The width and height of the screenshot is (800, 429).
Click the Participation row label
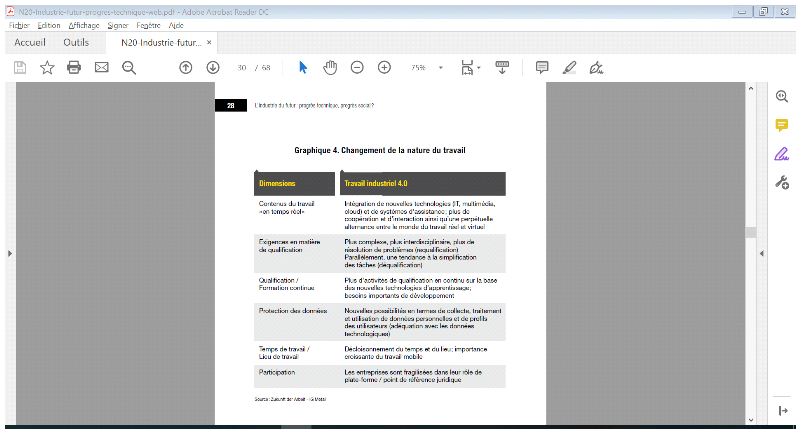[277, 372]
